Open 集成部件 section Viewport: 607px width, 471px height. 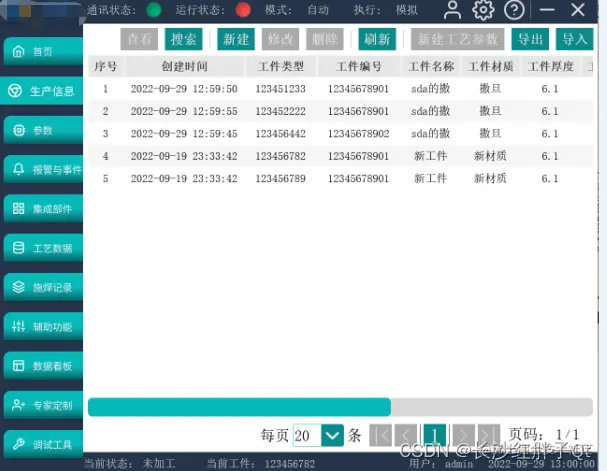43,209
